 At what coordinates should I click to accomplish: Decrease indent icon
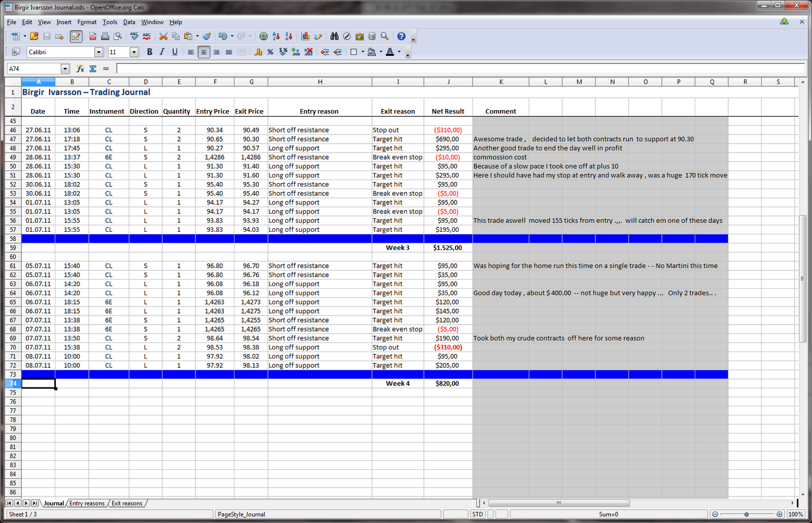click(x=325, y=52)
